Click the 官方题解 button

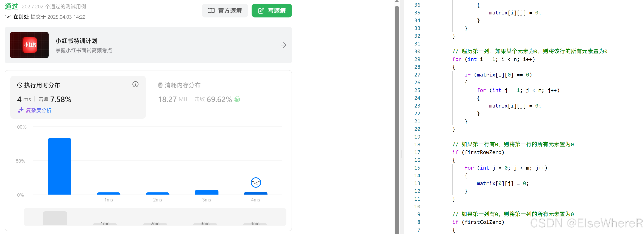coord(224,11)
